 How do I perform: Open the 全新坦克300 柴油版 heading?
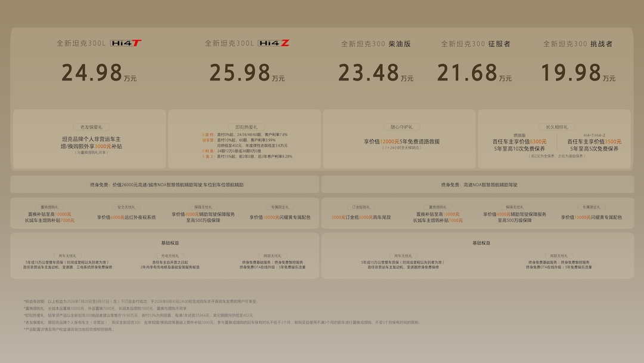coord(376,44)
